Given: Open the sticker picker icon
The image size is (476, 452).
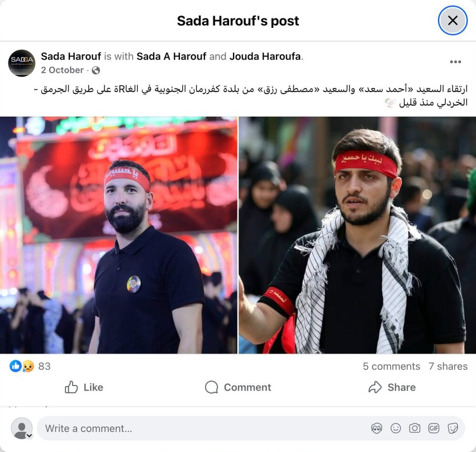Looking at the screenshot, I should pyautogui.click(x=453, y=428).
